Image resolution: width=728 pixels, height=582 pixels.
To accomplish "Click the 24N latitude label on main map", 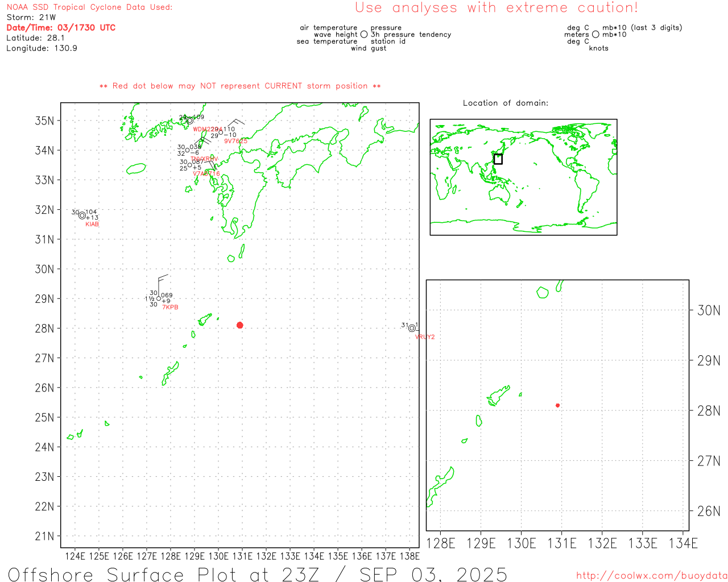I will pyautogui.click(x=45, y=447).
